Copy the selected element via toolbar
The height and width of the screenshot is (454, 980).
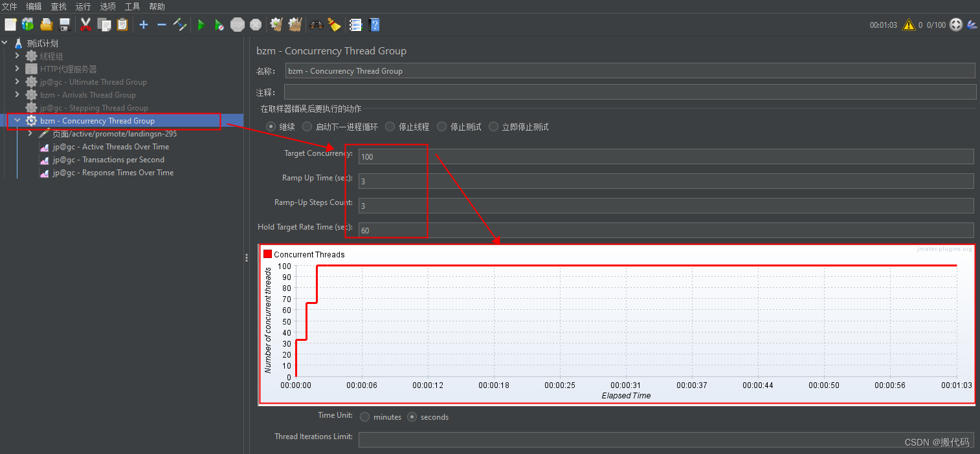point(104,25)
